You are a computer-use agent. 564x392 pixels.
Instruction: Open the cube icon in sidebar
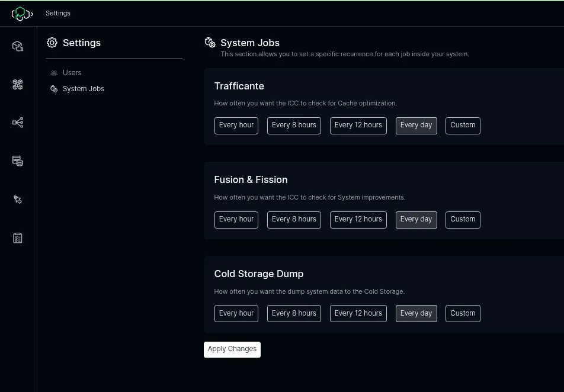[x=18, y=46]
